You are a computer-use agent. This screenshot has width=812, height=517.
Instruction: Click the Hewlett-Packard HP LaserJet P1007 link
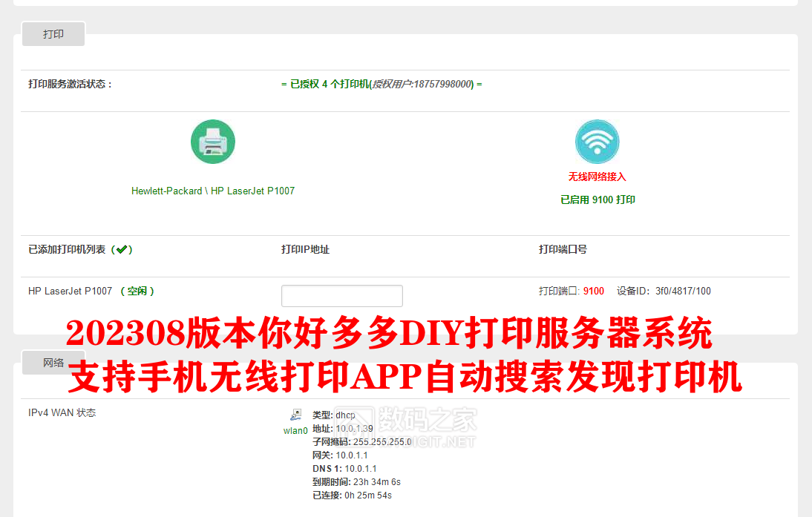pos(213,191)
